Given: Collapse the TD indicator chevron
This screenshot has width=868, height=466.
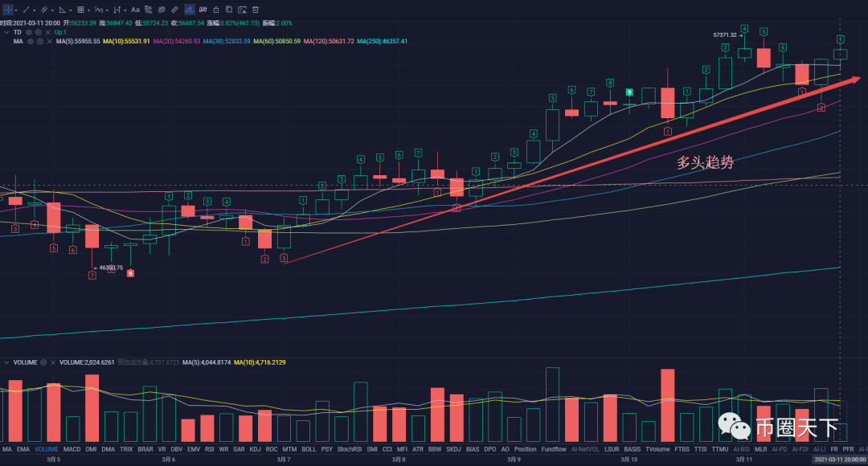Looking at the screenshot, I should (6, 32).
